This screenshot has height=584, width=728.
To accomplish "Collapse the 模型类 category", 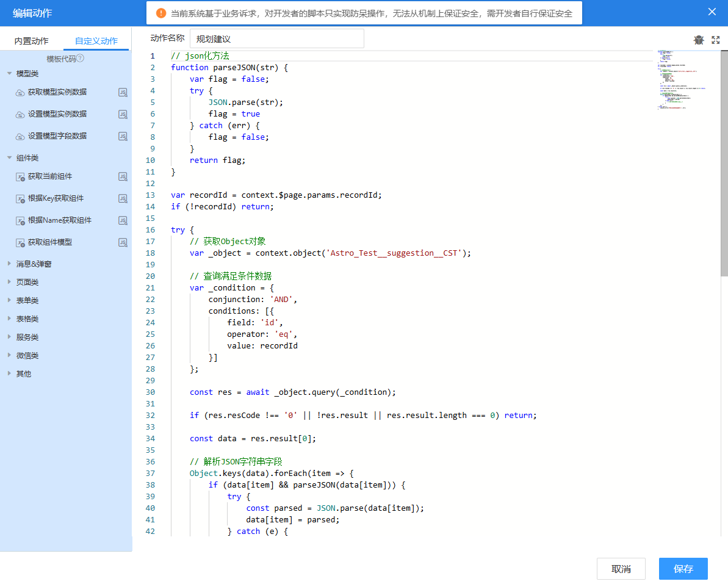I will [x=9, y=73].
